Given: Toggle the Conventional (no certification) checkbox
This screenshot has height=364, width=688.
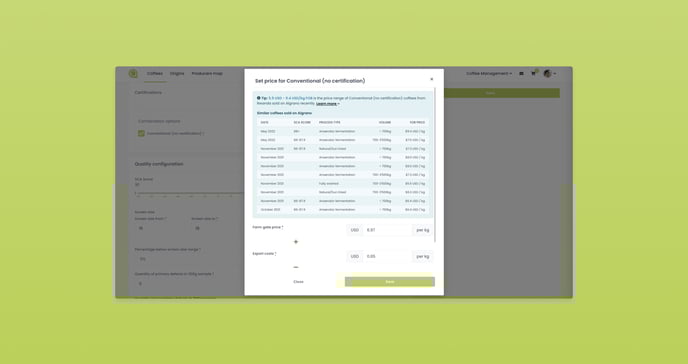Looking at the screenshot, I should (141, 133).
